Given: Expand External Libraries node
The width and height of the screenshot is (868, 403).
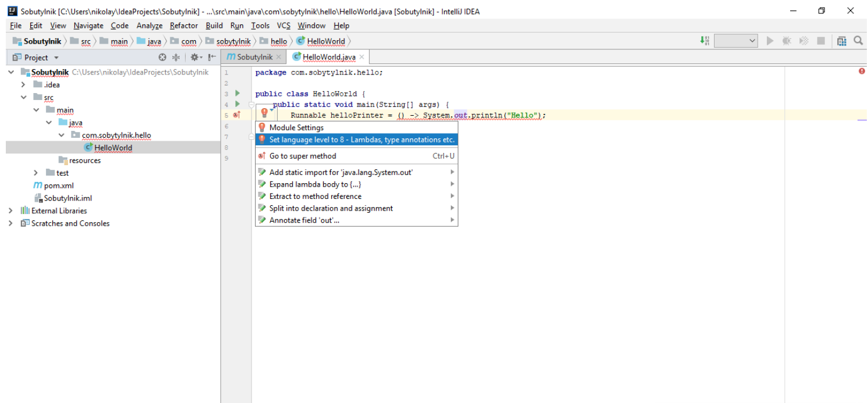Looking at the screenshot, I should pyautogui.click(x=11, y=211).
